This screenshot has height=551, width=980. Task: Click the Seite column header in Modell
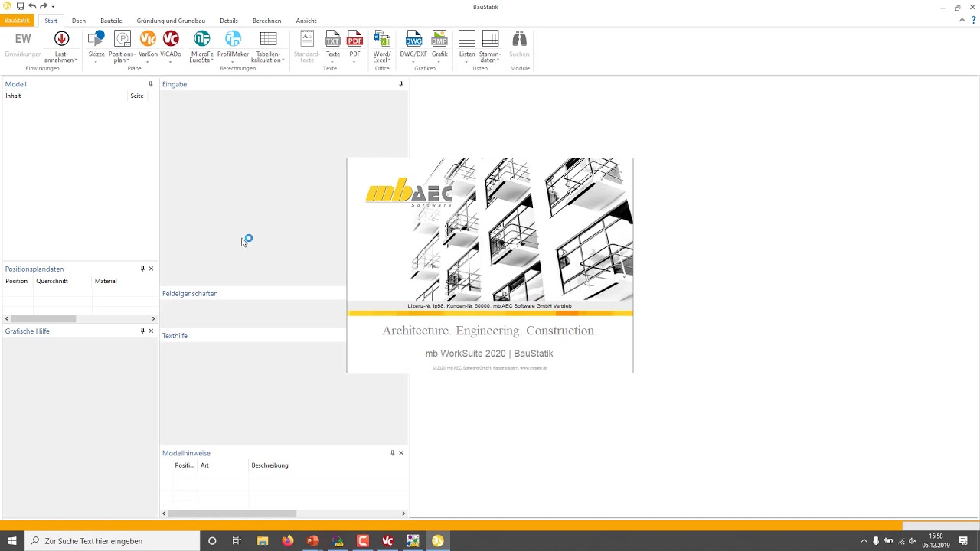click(x=137, y=96)
